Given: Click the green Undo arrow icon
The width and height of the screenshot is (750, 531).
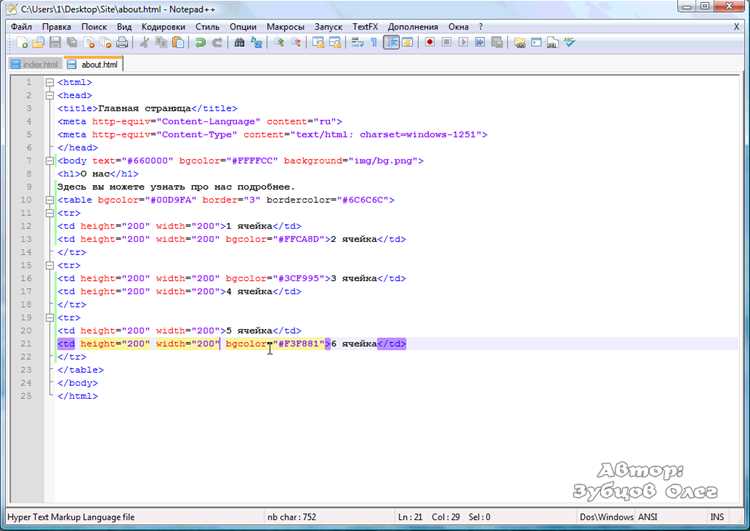Looking at the screenshot, I should pyautogui.click(x=200, y=43).
